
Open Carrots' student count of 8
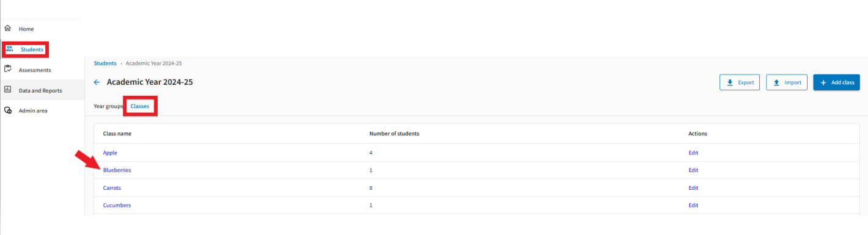point(371,188)
